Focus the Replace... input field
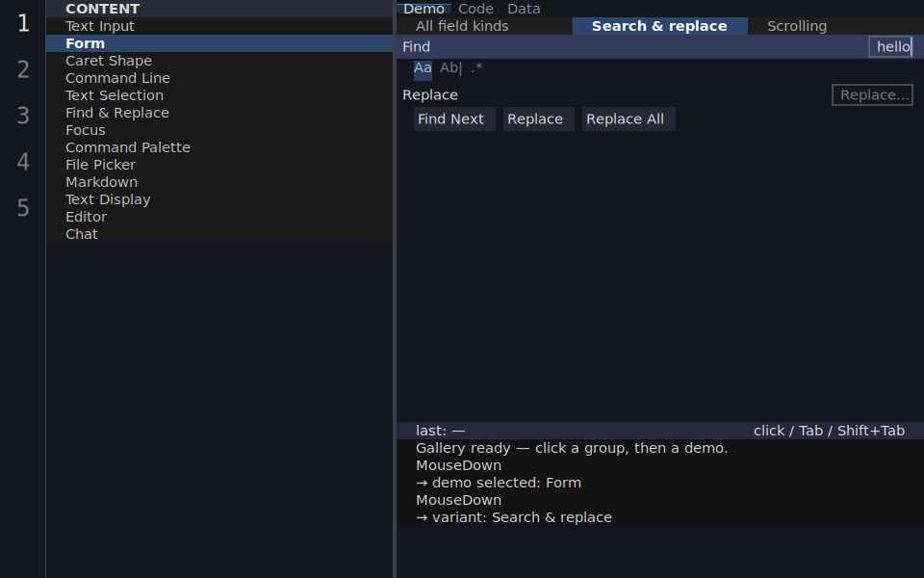 click(x=872, y=95)
